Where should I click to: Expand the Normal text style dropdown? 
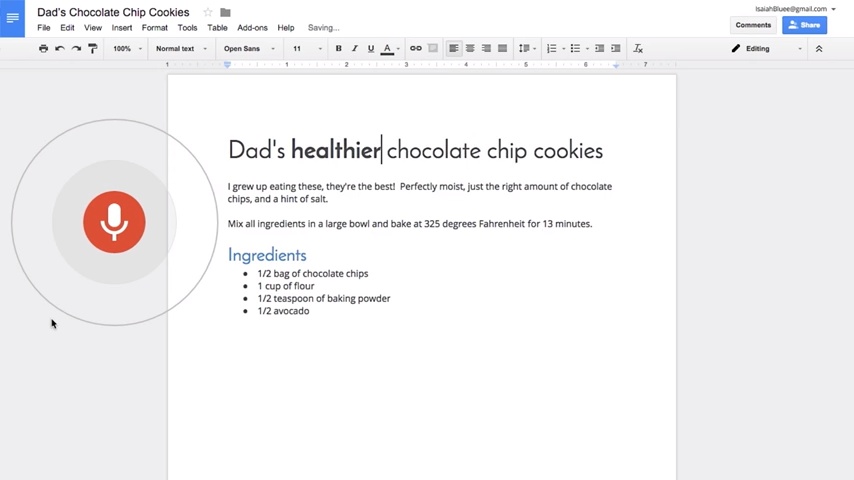180,48
